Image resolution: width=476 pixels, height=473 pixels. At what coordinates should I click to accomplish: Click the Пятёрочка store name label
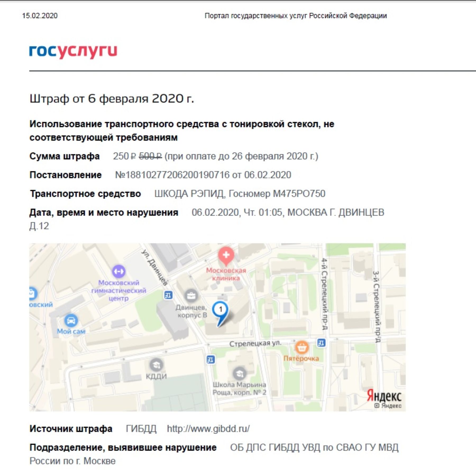(301, 358)
